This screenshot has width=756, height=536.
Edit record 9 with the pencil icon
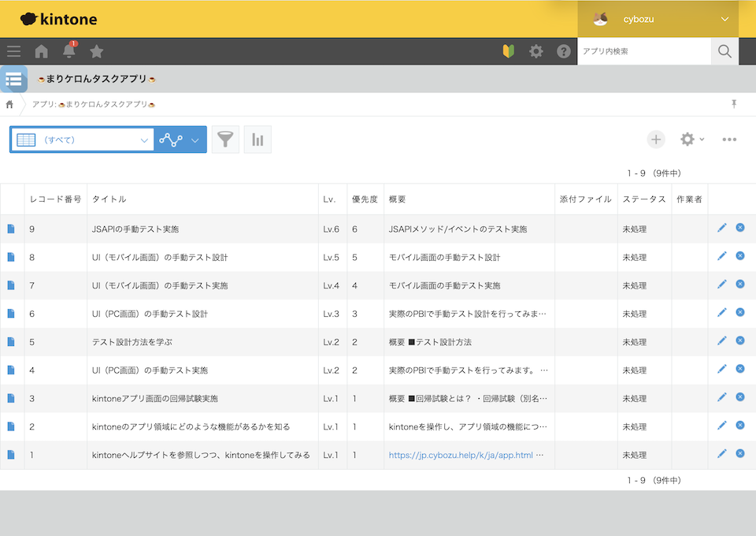[722, 228]
